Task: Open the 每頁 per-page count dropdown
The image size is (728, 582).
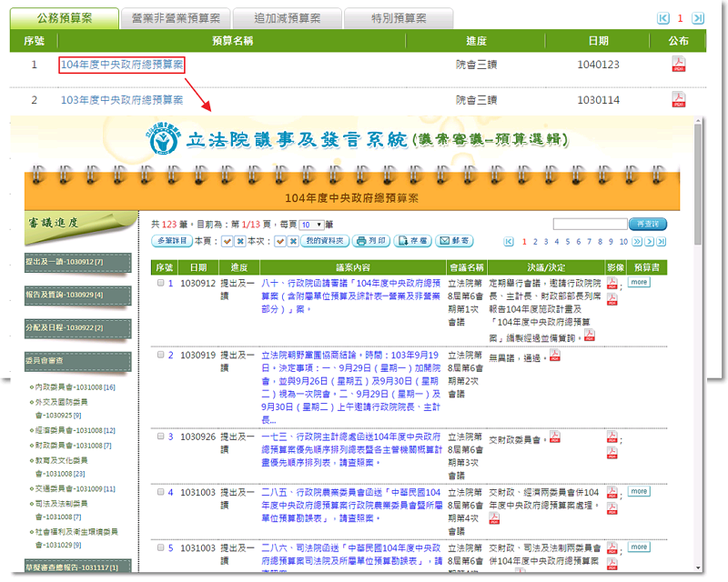Action: point(311,225)
